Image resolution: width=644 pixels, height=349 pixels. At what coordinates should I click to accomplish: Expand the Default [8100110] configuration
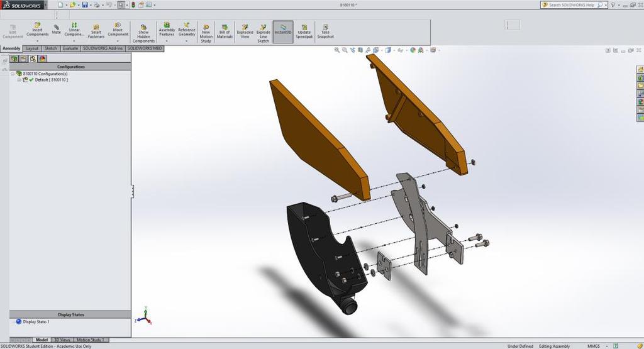pyautogui.click(x=19, y=80)
